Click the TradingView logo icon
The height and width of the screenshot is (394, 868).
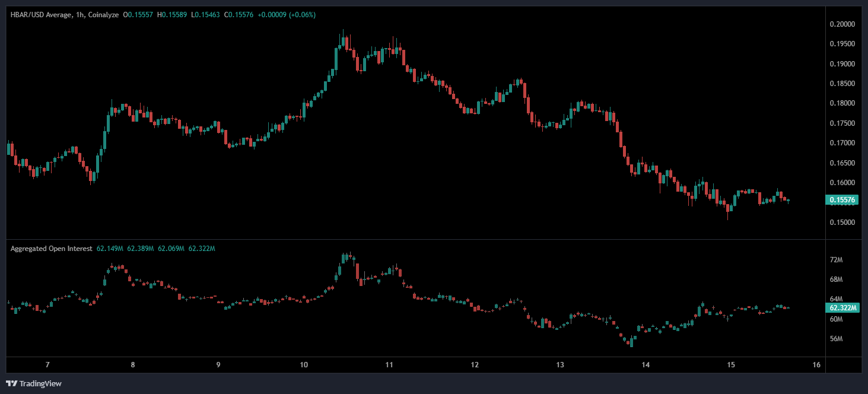tap(11, 383)
